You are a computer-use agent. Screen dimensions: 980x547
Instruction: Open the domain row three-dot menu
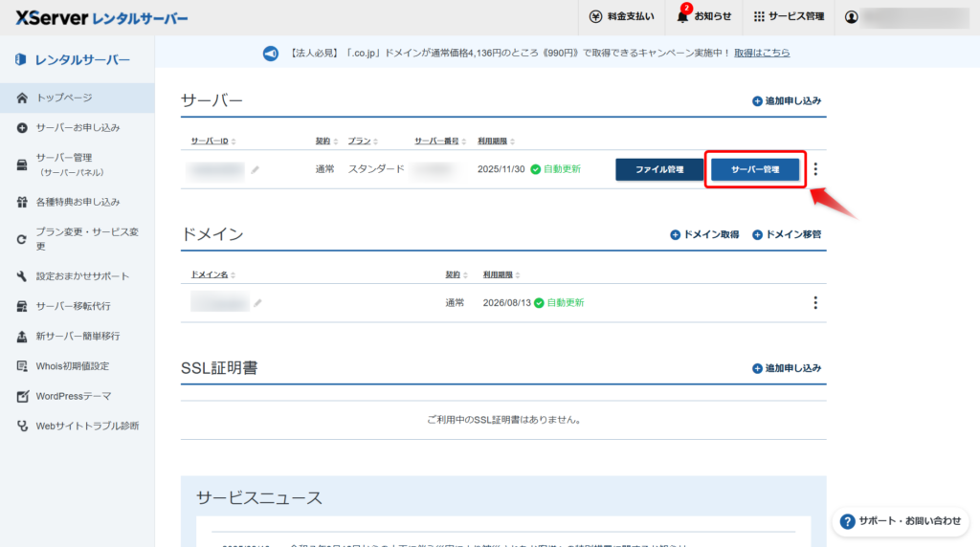pos(815,303)
